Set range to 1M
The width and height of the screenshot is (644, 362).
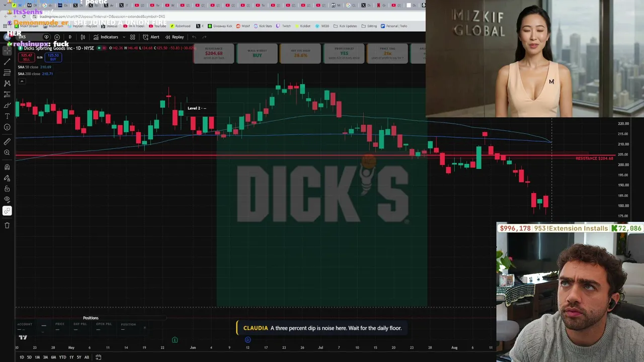[37, 357]
